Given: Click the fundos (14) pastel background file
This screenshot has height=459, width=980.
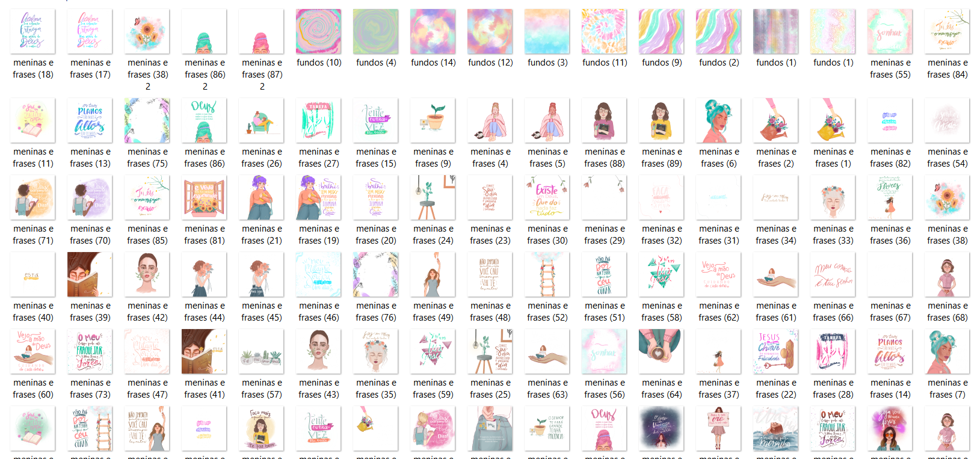Looking at the screenshot, I should [x=433, y=32].
